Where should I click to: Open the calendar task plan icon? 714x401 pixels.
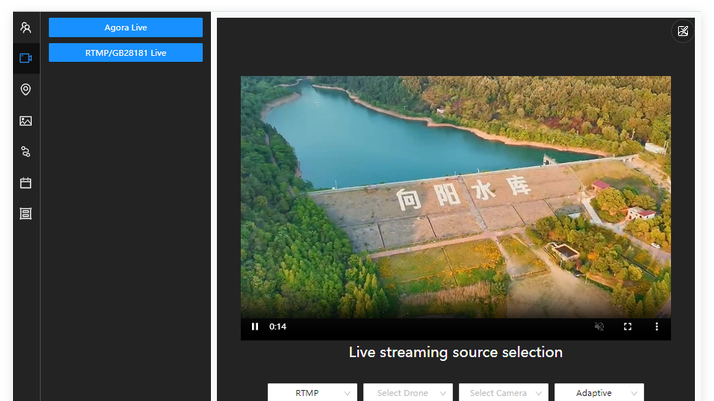coord(26,183)
